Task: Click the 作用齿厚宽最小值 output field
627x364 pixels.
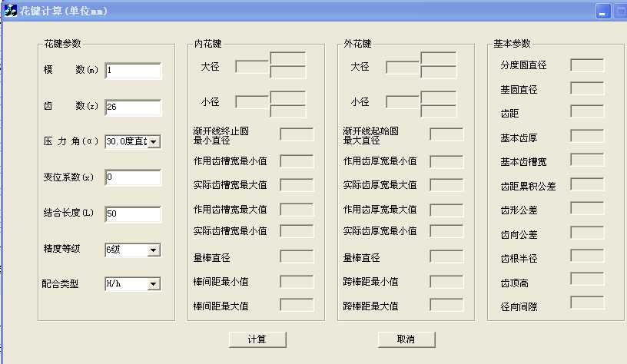Action: 447,161
